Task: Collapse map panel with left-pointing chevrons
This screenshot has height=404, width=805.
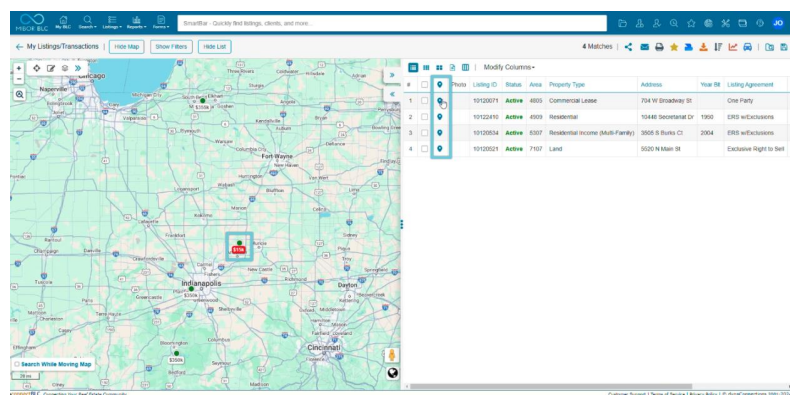Action: coord(392,94)
